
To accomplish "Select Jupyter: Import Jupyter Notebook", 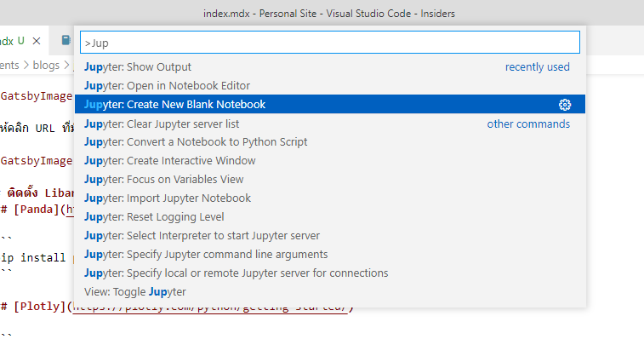I will [x=330, y=198].
